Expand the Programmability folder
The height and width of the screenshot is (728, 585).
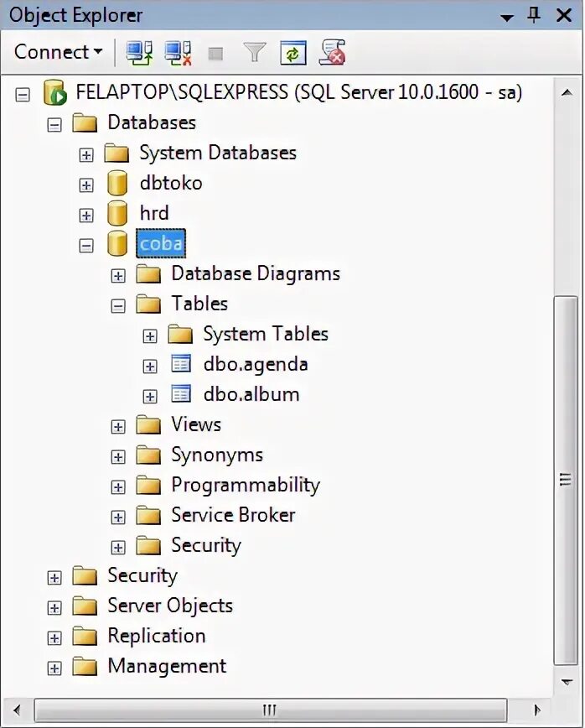(x=118, y=487)
